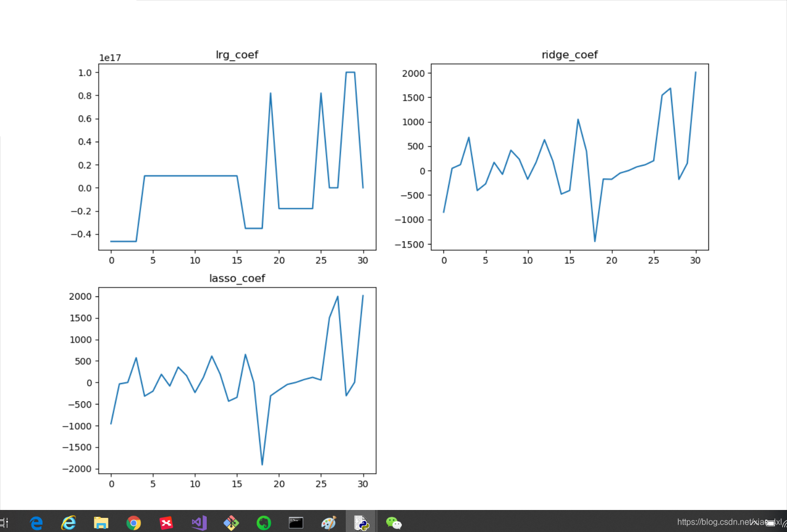The image size is (787, 532).
Task: Click the 1000 y-axis tick in ridge_coef
Action: [x=413, y=122]
